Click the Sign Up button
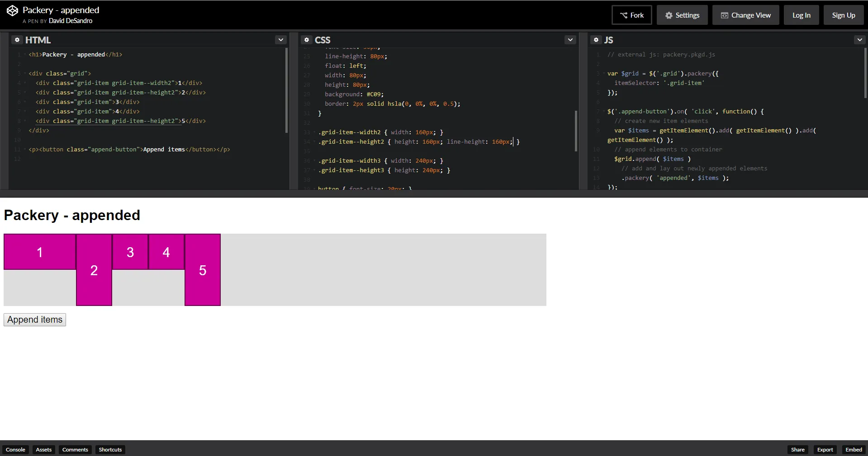 [x=844, y=15]
